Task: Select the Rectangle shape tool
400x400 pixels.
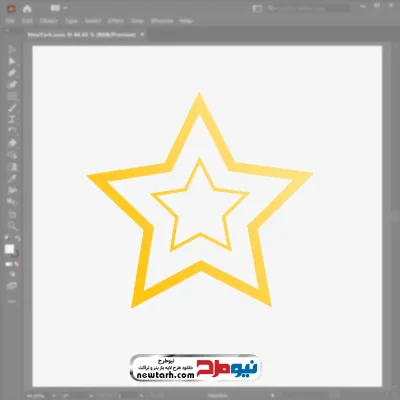Action: pyautogui.click(x=12, y=97)
